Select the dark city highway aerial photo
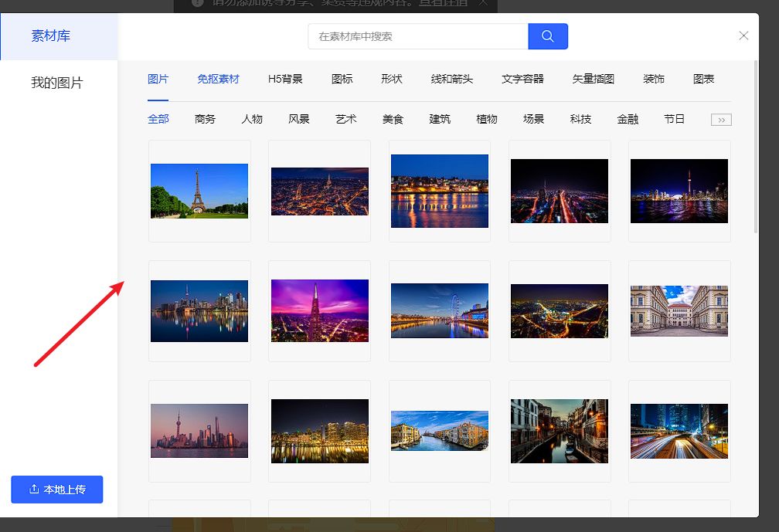Image resolution: width=779 pixels, height=532 pixels. pyautogui.click(x=560, y=191)
